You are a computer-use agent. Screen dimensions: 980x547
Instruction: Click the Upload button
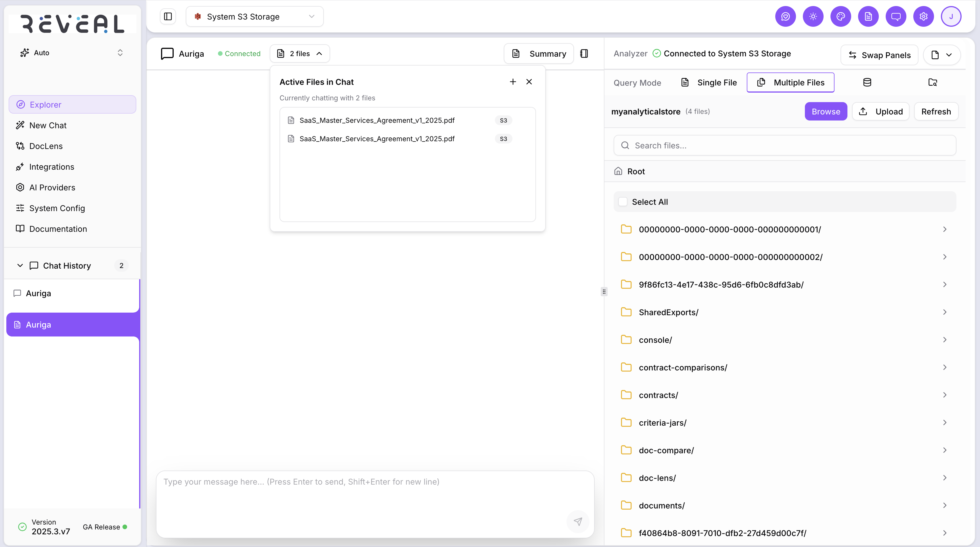coord(881,112)
